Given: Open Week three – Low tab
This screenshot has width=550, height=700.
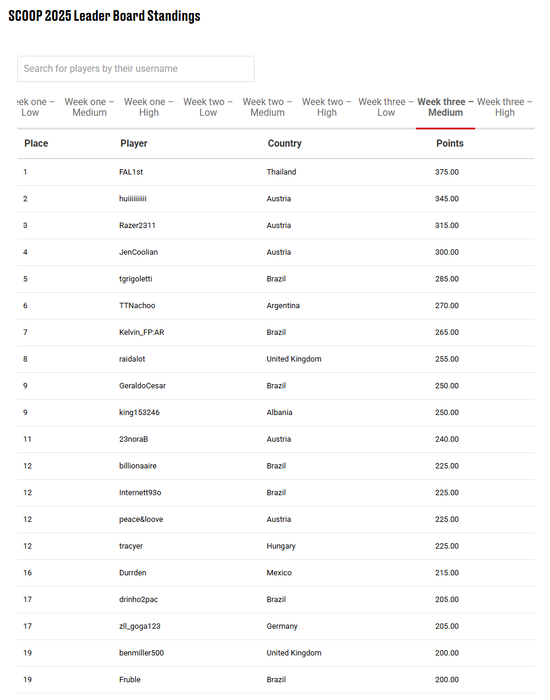Looking at the screenshot, I should tap(386, 107).
